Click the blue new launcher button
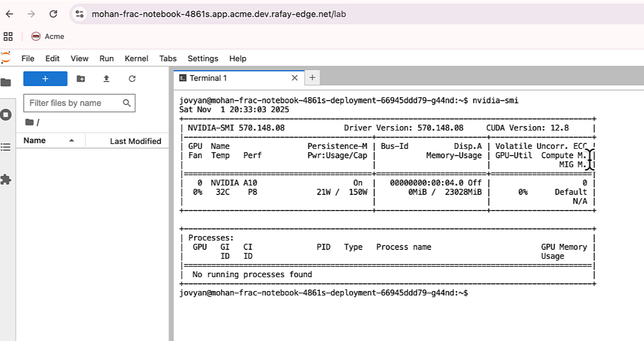The height and width of the screenshot is (341, 644). pos(45,79)
